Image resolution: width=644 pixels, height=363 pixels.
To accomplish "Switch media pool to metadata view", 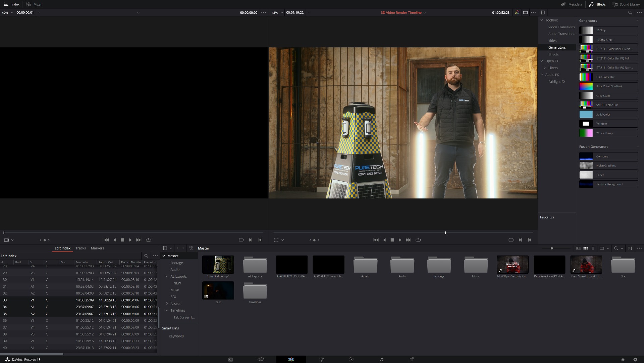I will pyautogui.click(x=578, y=248).
